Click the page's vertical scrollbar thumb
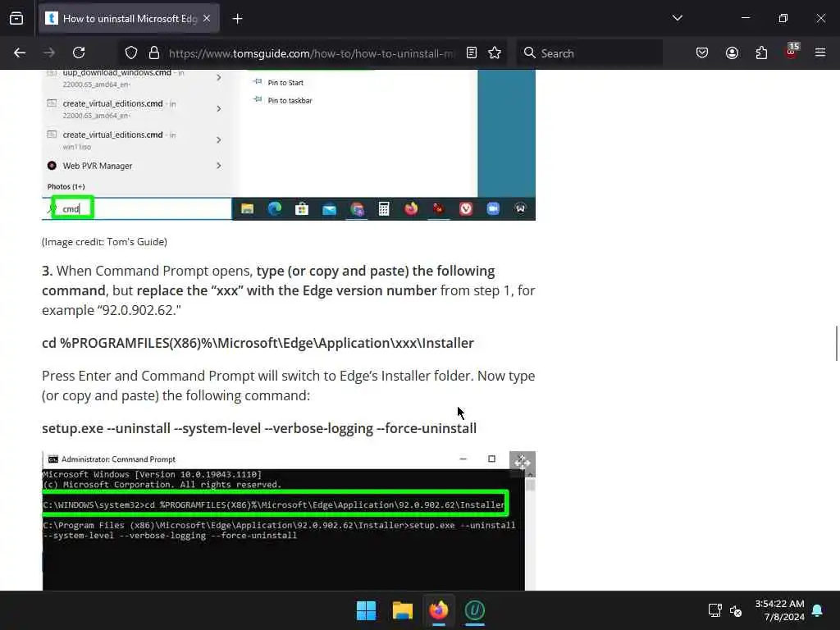Image resolution: width=840 pixels, height=630 pixels. [x=836, y=343]
